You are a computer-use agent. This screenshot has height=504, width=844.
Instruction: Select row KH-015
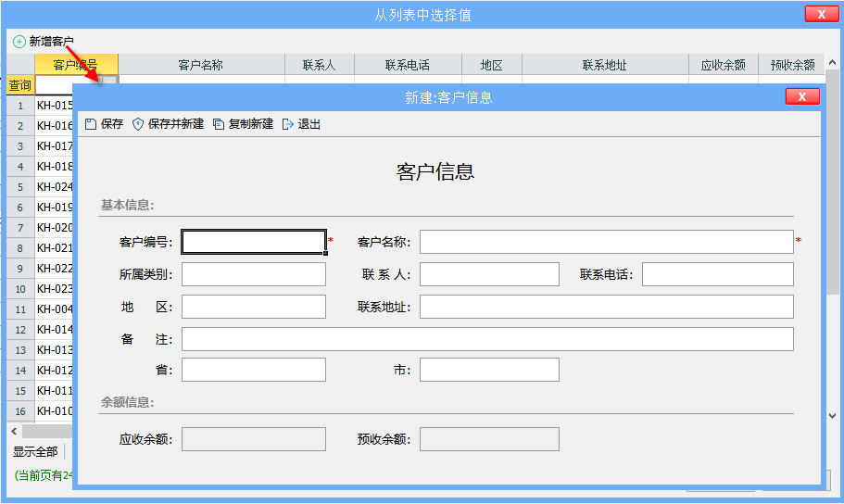pyautogui.click(x=54, y=106)
